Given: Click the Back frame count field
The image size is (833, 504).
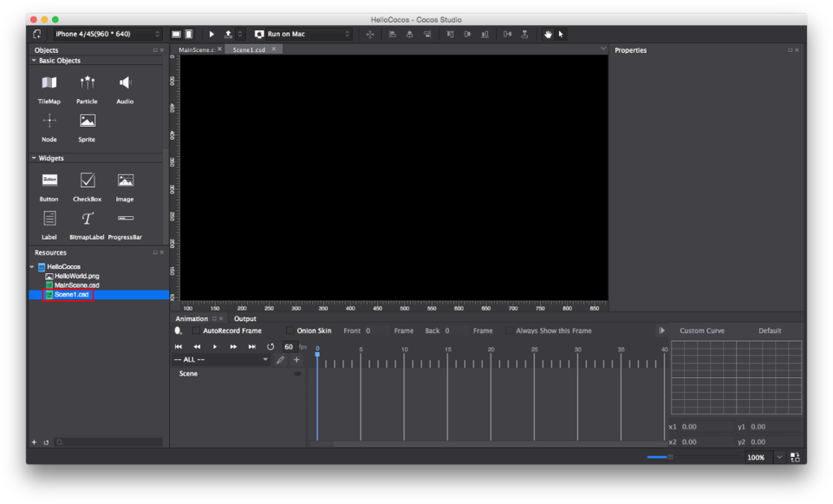Looking at the screenshot, I should tap(456, 331).
